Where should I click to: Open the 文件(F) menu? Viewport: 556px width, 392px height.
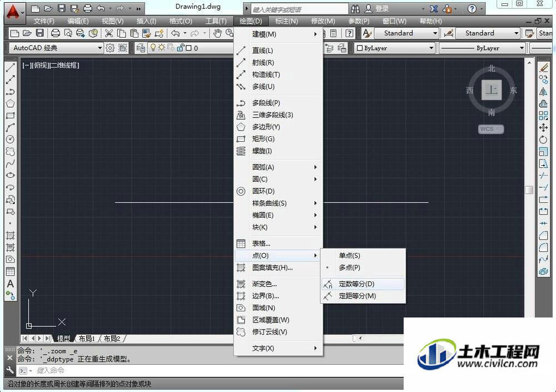click(44, 21)
